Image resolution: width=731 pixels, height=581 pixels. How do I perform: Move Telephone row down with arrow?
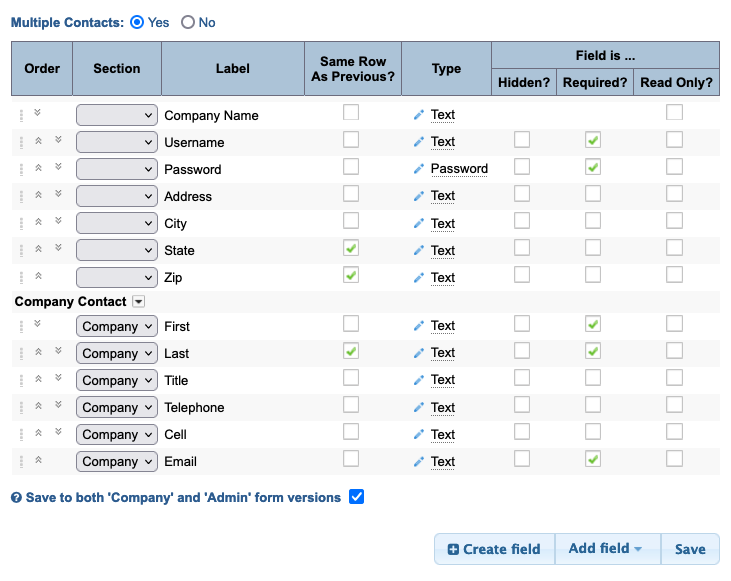(58, 407)
